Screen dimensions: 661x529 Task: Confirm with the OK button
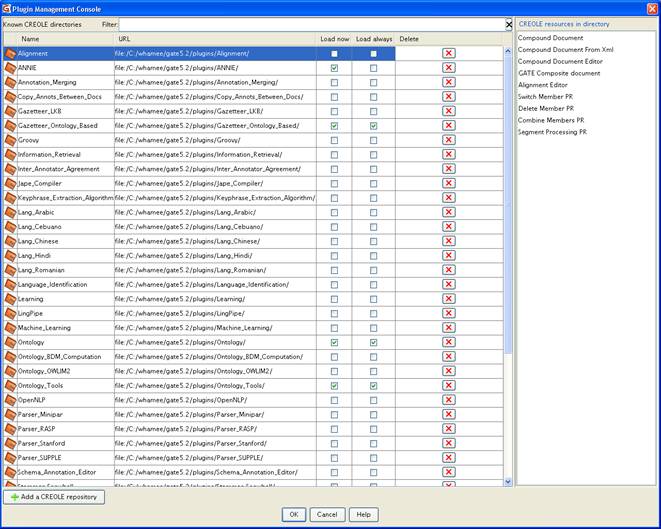pos(294,515)
